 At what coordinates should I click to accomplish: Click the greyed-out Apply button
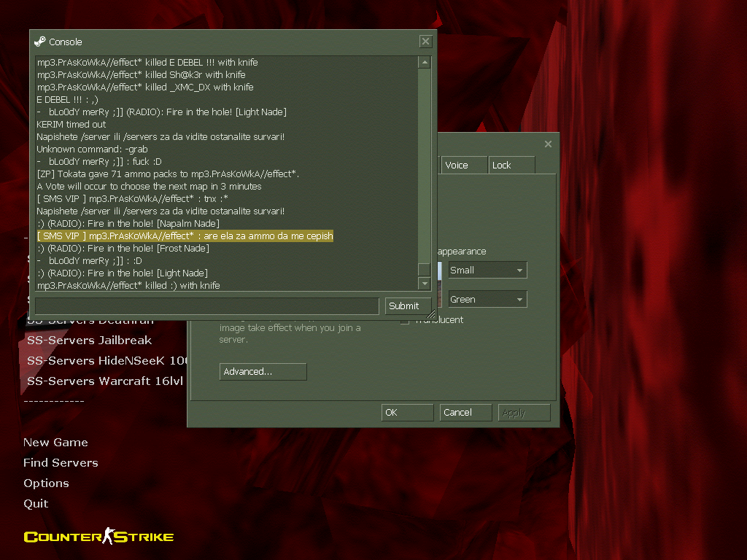(x=524, y=413)
